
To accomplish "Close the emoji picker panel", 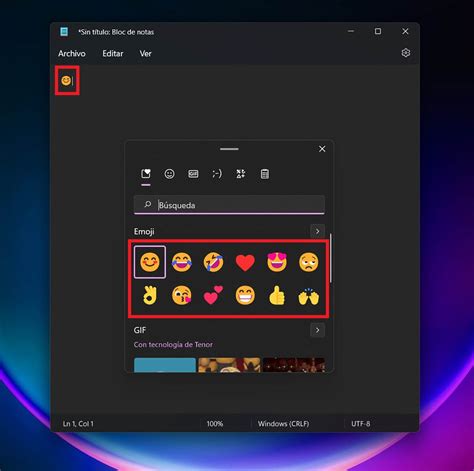I will (322, 149).
